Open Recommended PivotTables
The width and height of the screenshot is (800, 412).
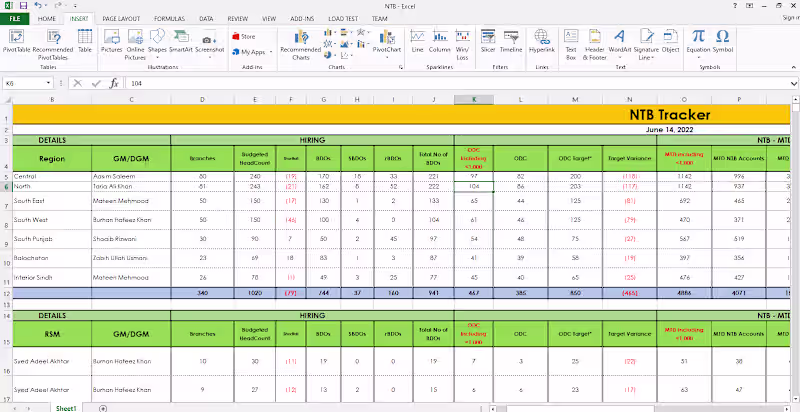(x=53, y=44)
